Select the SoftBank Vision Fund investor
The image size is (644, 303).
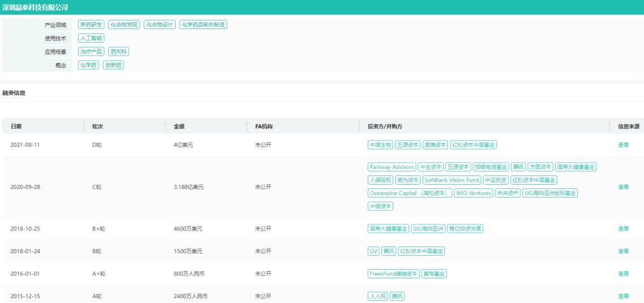tap(451, 180)
